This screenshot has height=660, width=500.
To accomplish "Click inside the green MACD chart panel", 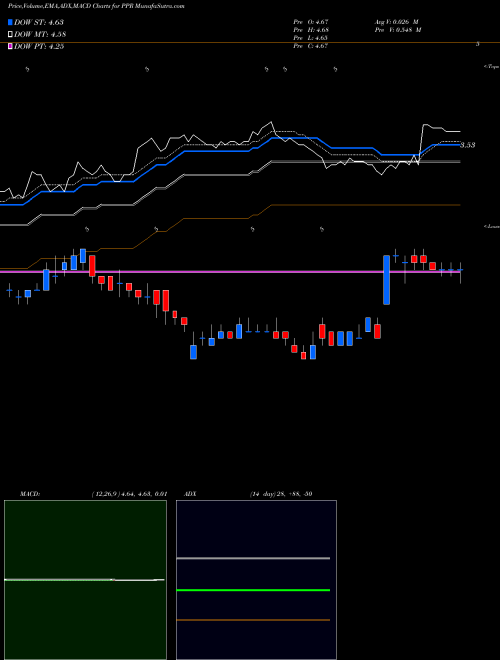I will (x=85, y=580).
